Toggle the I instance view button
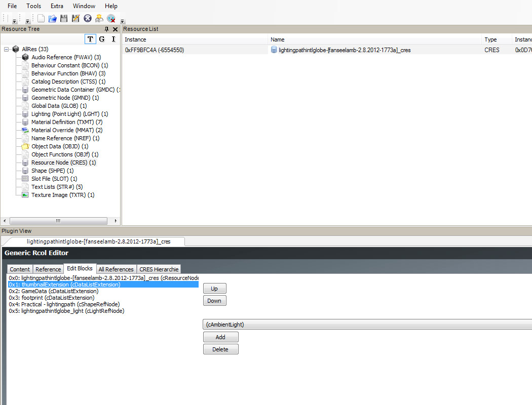532x405 pixels. (x=113, y=39)
